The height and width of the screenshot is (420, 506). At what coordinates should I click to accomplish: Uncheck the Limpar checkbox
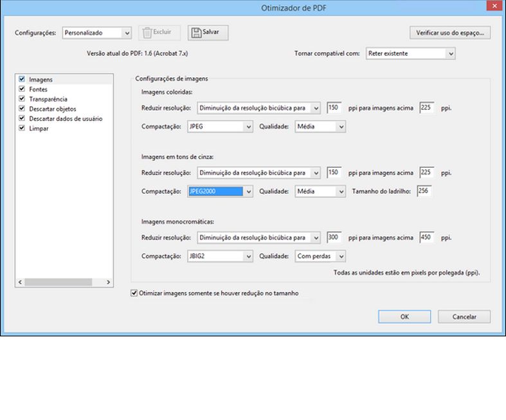[22, 128]
